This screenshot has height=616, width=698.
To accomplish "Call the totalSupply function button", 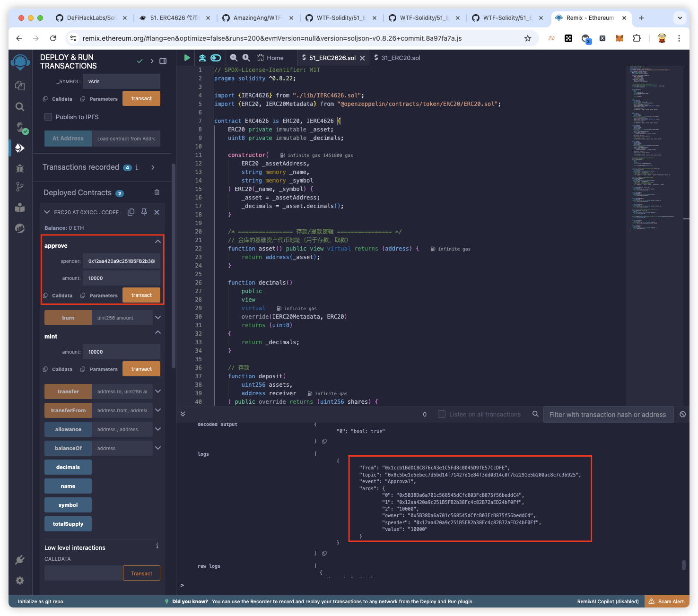I will click(x=68, y=524).
